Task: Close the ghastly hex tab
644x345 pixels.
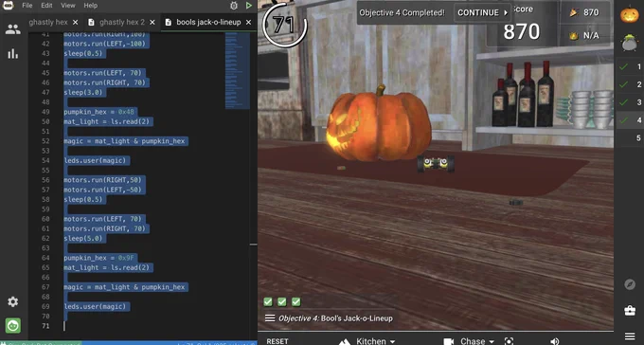Action: coord(75,22)
